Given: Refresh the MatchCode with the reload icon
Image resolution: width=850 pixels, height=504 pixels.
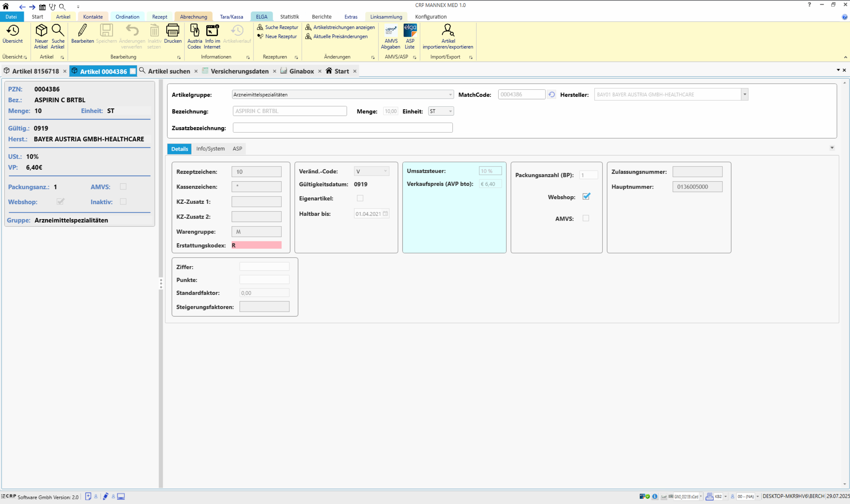Looking at the screenshot, I should pos(551,94).
